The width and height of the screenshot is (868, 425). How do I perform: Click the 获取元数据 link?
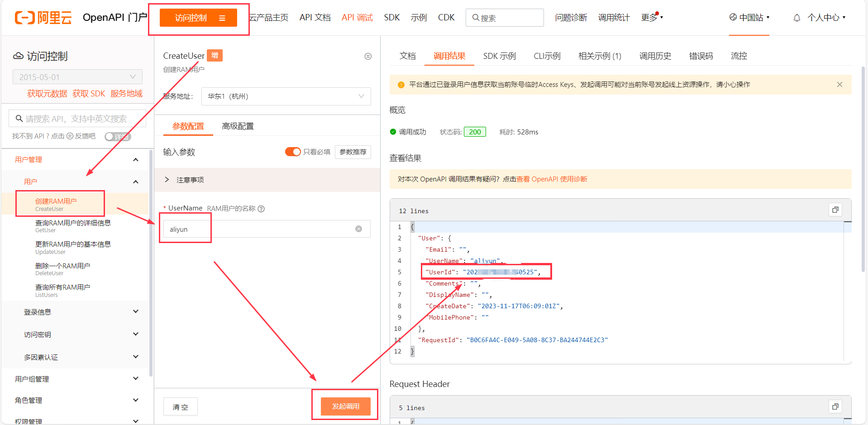pyautogui.click(x=47, y=94)
